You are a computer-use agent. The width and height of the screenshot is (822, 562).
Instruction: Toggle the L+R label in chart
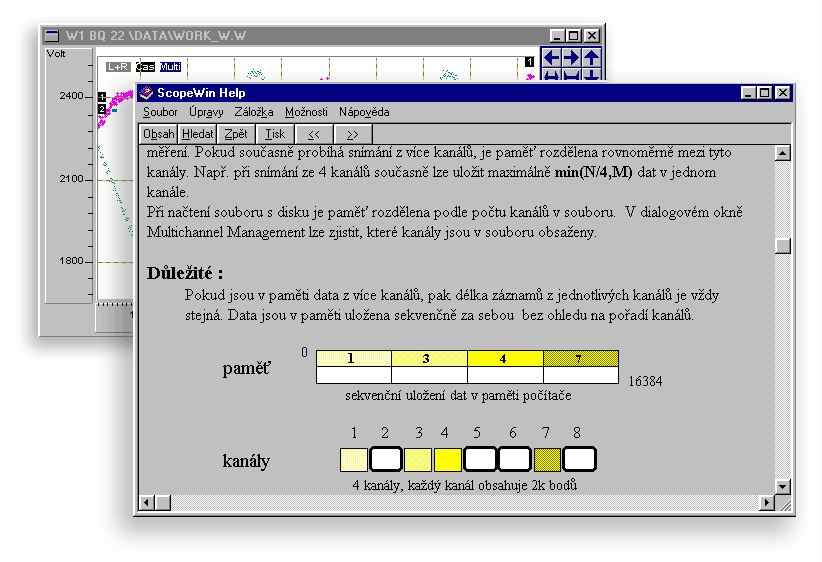[x=118, y=67]
